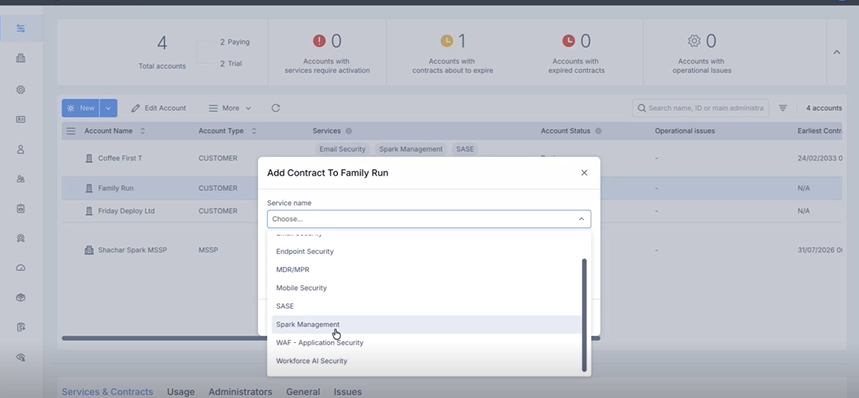Click the column menu icon before Account Name

pos(71,131)
